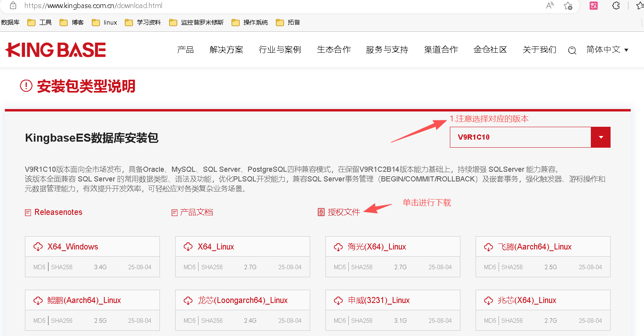This screenshot has height=336, width=644.
Task: Download the X64_Linux package
Action: tap(216, 247)
